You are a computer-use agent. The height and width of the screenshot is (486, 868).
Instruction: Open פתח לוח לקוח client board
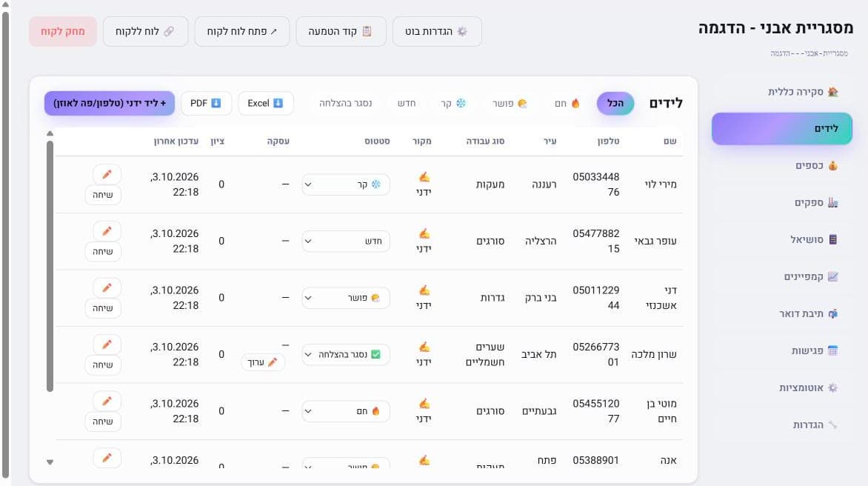click(242, 32)
